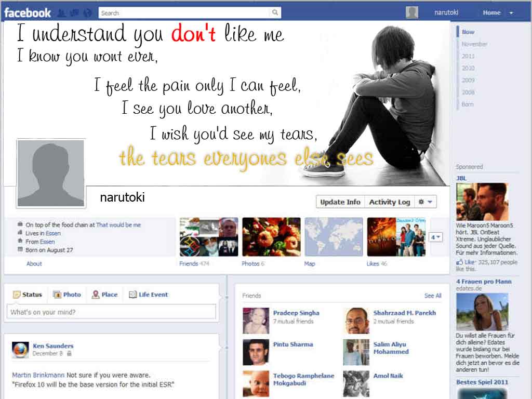Viewport: 532px width, 399px height.
Task: Select the Life Event tab
Action: pos(148,295)
